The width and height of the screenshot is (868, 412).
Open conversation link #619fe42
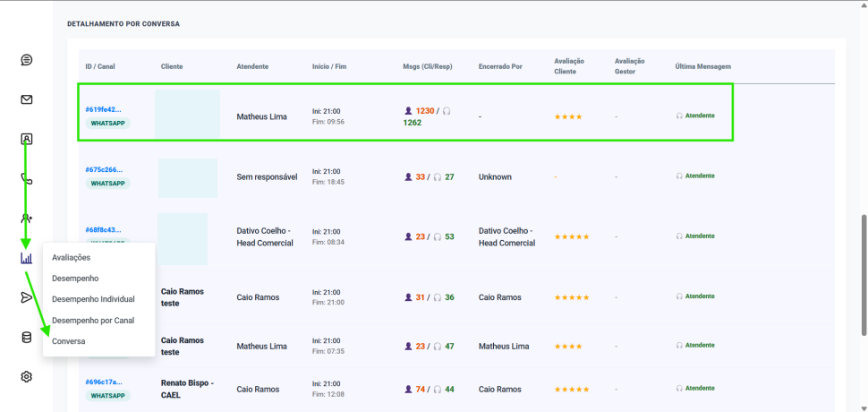tap(103, 109)
